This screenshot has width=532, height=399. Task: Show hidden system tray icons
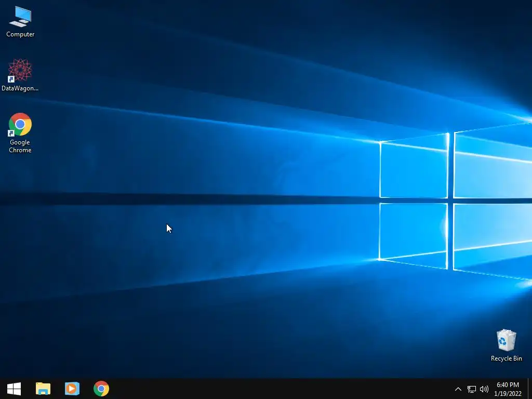pos(458,389)
